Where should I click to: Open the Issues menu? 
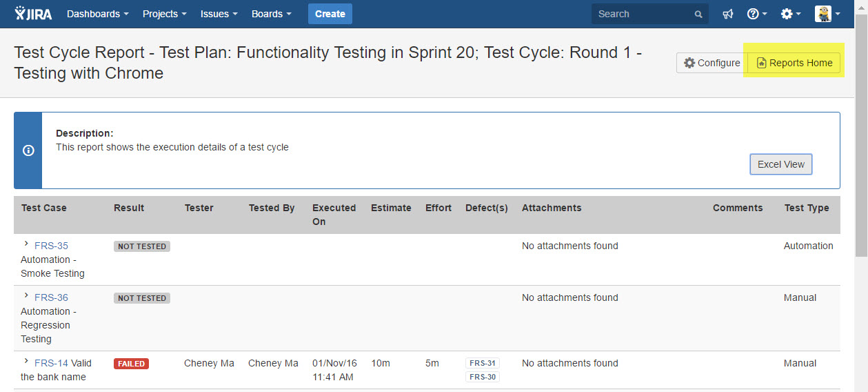pyautogui.click(x=219, y=14)
